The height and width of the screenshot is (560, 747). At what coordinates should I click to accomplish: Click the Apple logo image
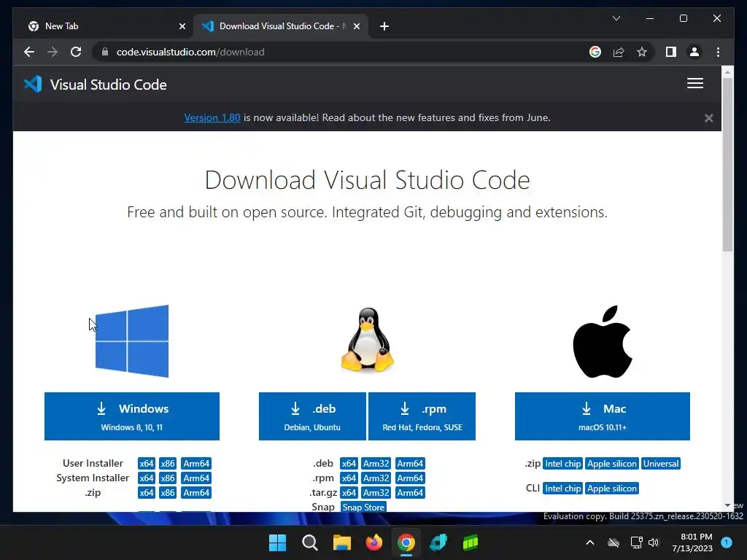tap(603, 341)
